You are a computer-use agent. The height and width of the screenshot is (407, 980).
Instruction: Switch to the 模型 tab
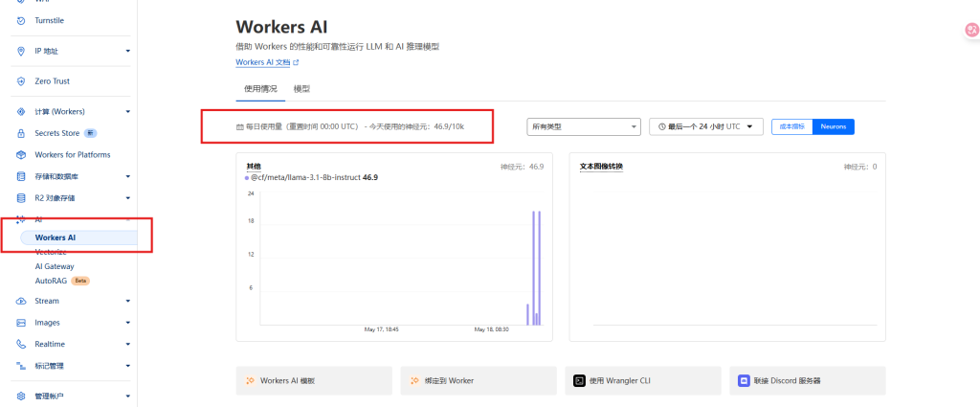(301, 89)
